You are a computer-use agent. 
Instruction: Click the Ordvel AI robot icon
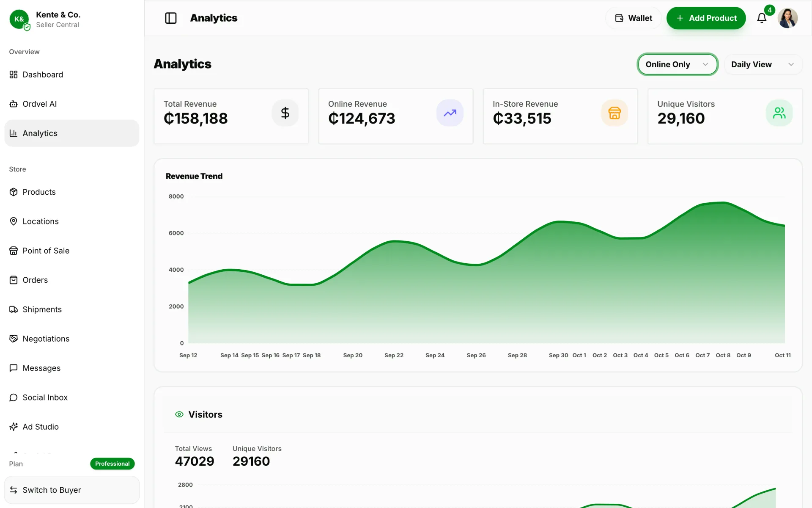(x=14, y=104)
